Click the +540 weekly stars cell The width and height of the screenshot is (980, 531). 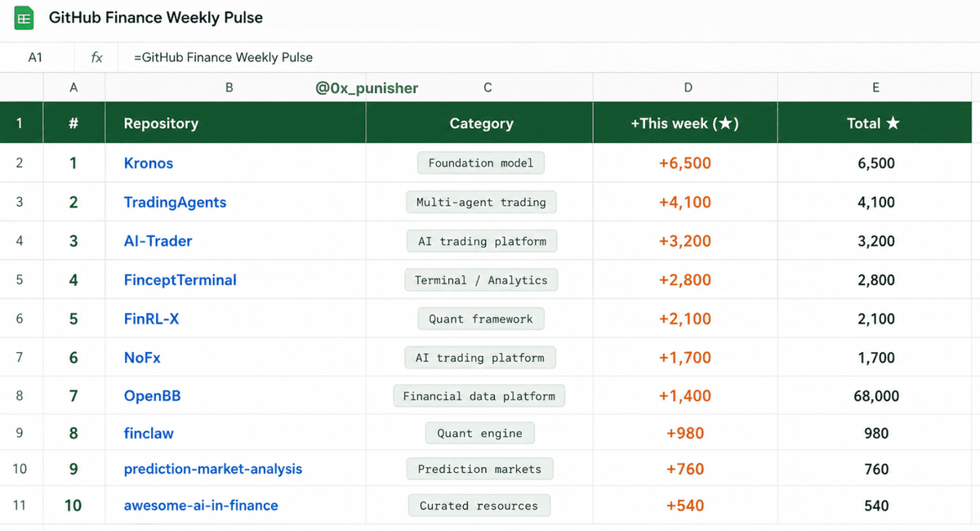coord(685,506)
